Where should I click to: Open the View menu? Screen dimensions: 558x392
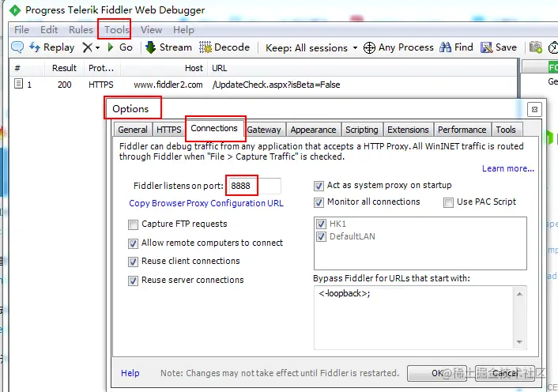coord(151,30)
